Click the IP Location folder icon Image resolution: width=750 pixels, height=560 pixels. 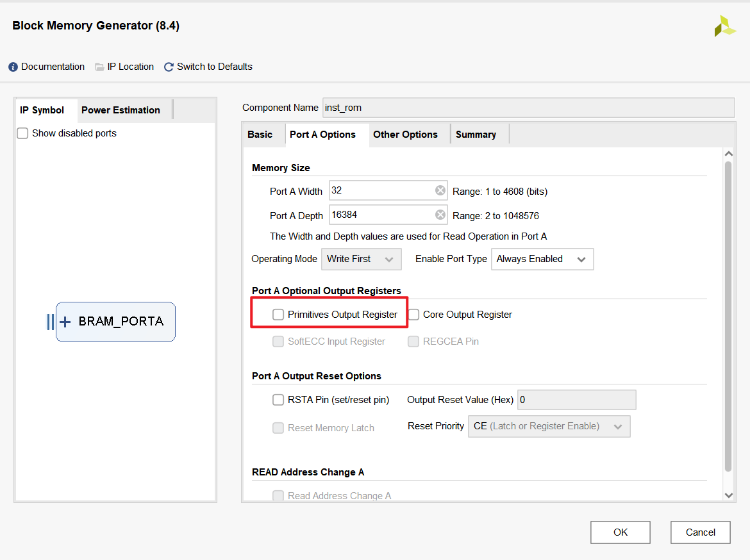(x=99, y=67)
